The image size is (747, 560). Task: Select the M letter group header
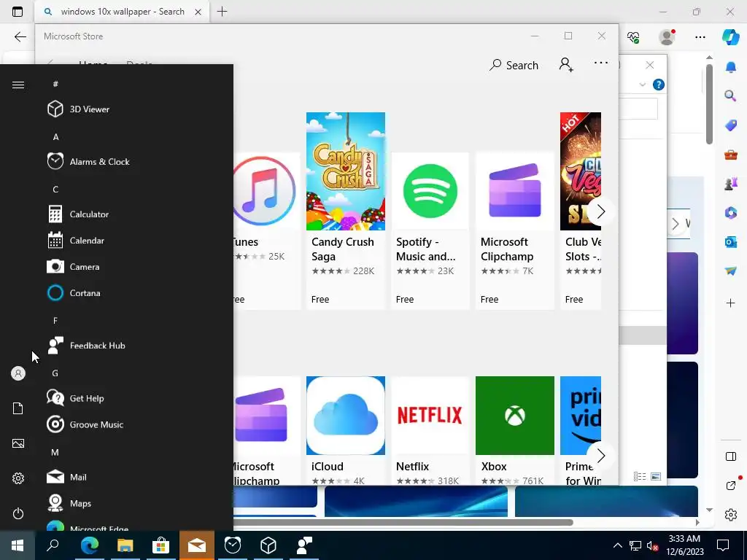pyautogui.click(x=55, y=452)
